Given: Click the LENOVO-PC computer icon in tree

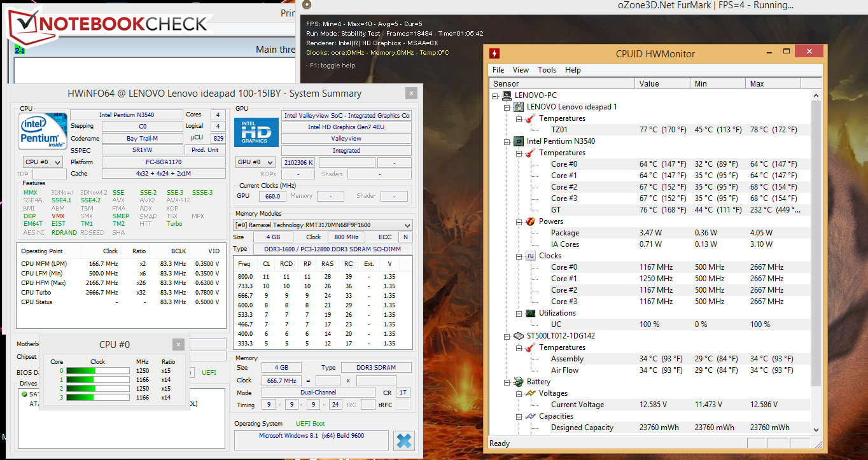Looking at the screenshot, I should (x=507, y=95).
